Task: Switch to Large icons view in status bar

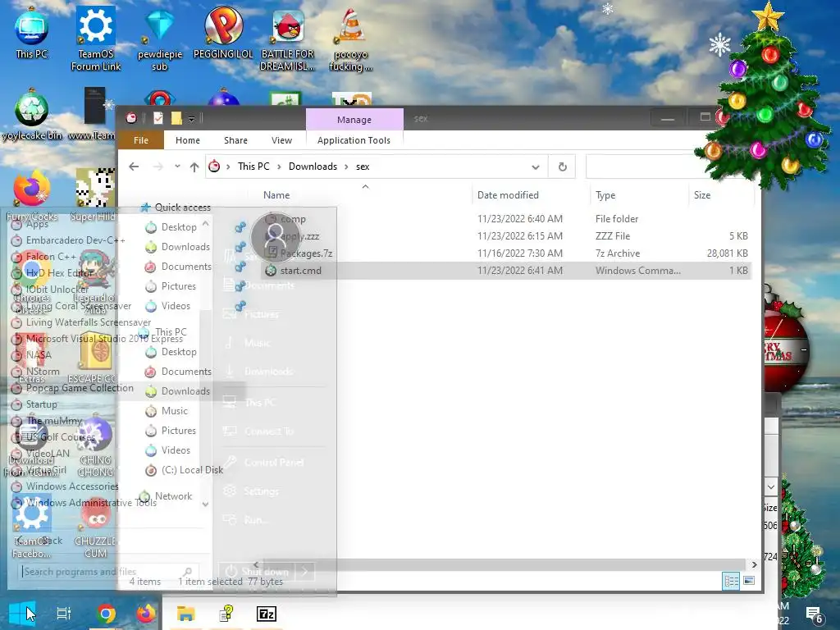Action: click(749, 582)
